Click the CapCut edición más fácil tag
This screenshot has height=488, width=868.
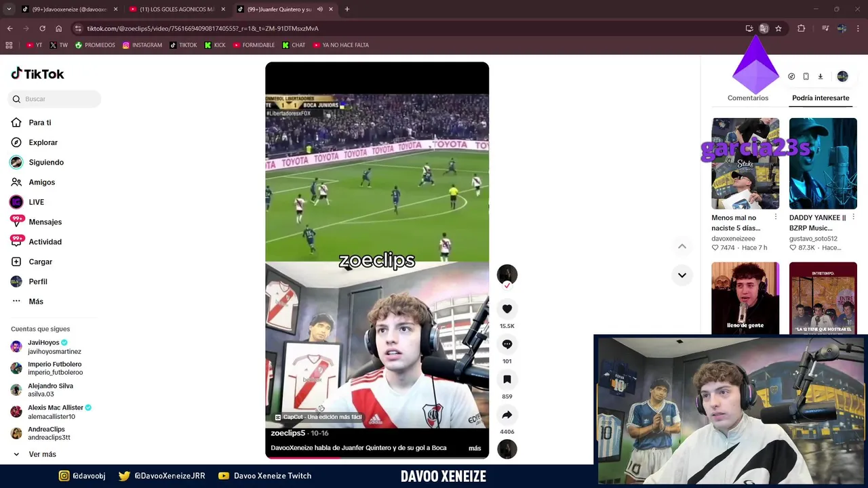pyautogui.click(x=319, y=418)
